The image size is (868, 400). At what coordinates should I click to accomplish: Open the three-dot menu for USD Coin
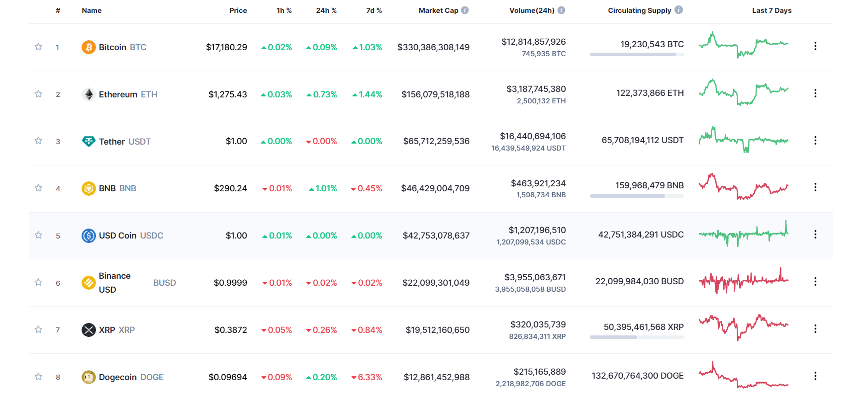[815, 234]
